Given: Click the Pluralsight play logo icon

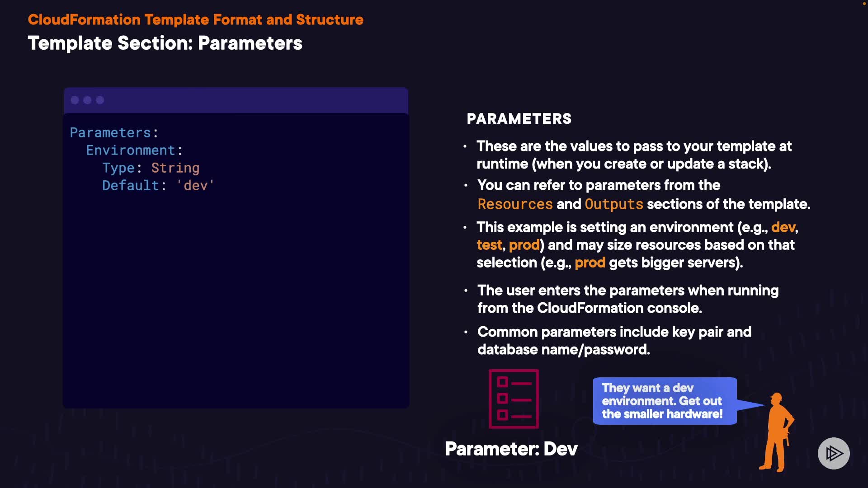Looking at the screenshot, I should (833, 453).
